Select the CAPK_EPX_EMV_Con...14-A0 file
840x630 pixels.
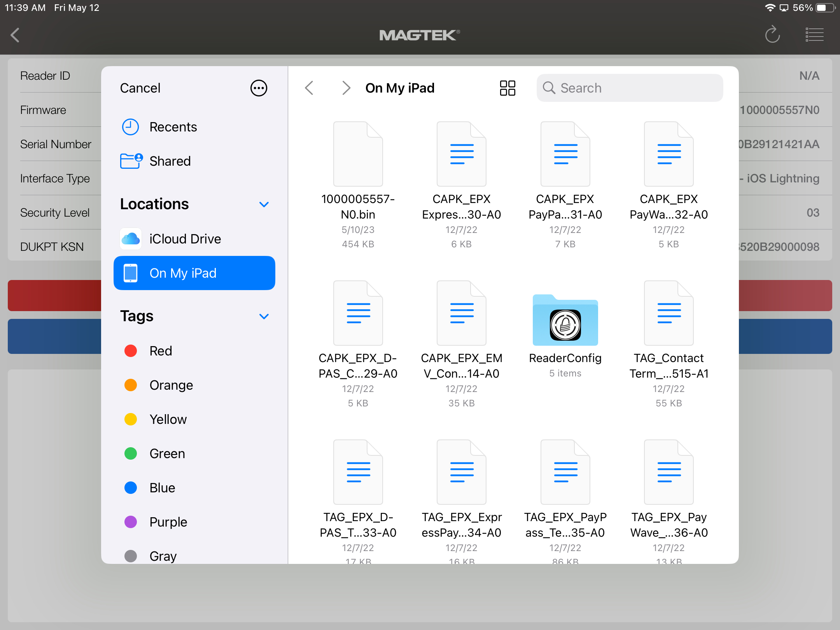coord(462,344)
